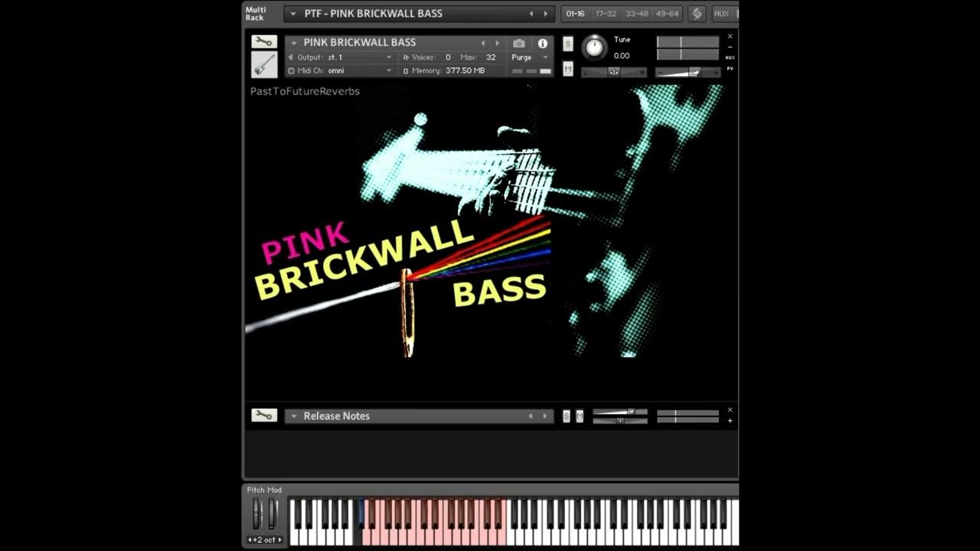Select previous instrument in Release Notes header
Viewport: 980px width, 551px height.
point(531,416)
